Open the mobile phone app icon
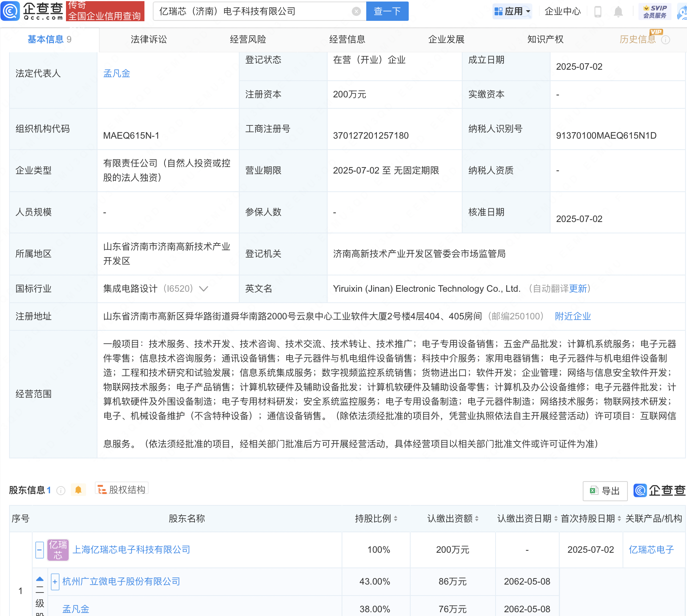The height and width of the screenshot is (616, 687). tap(598, 11)
